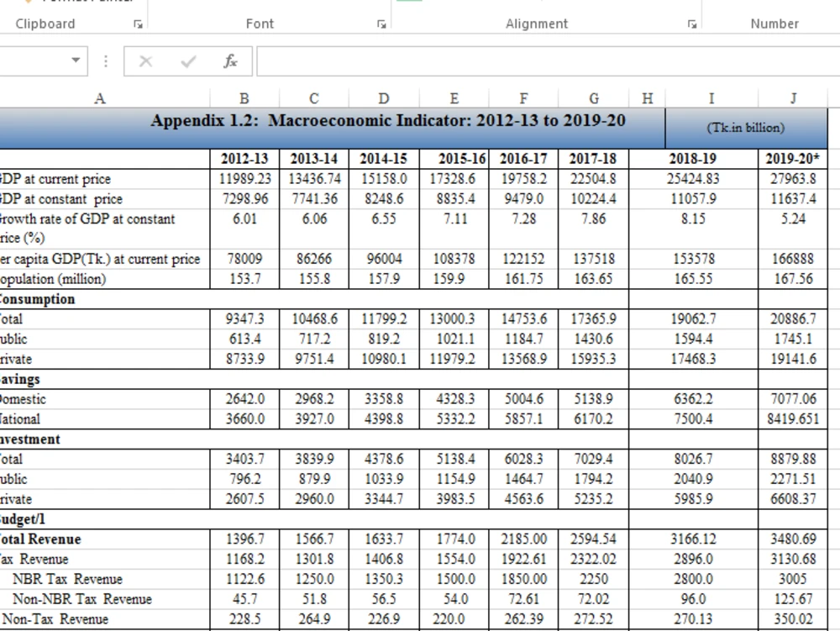Select investment total cell 5138.4

click(x=454, y=460)
